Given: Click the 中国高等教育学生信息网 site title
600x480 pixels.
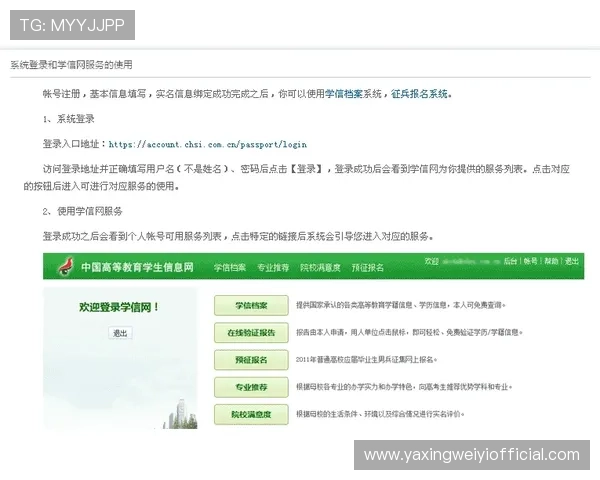Looking at the screenshot, I should click(x=137, y=267).
